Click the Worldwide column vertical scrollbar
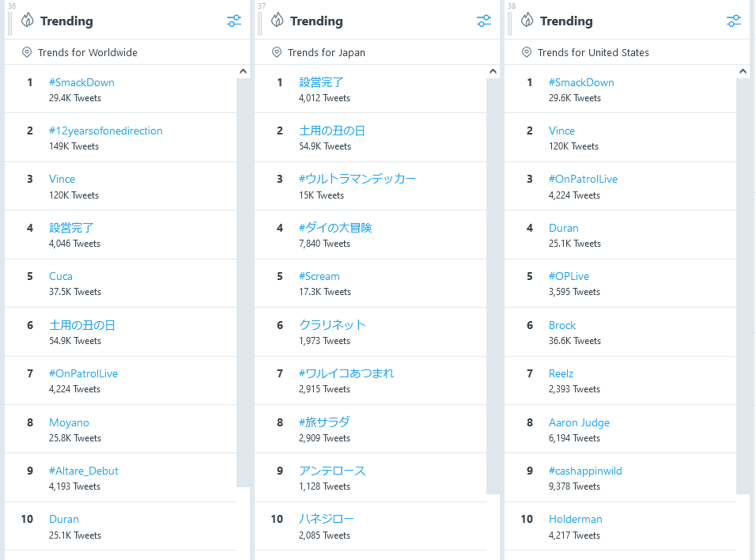The image size is (756, 560). [x=243, y=277]
